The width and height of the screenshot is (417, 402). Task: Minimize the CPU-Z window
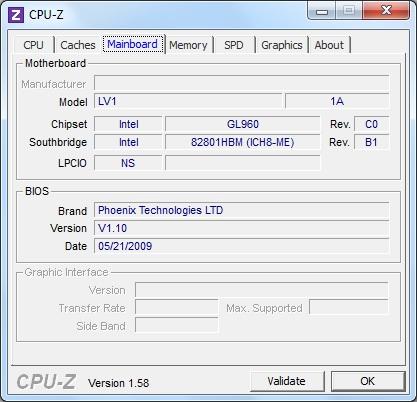point(322,11)
